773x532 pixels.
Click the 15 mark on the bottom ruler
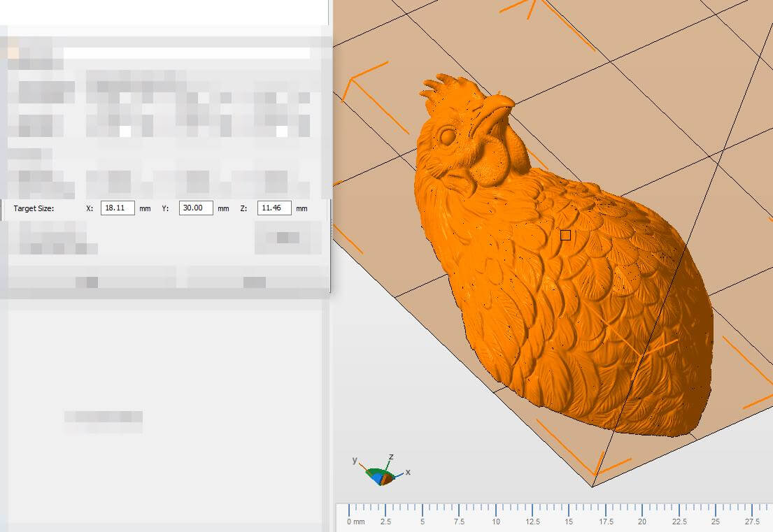569,522
